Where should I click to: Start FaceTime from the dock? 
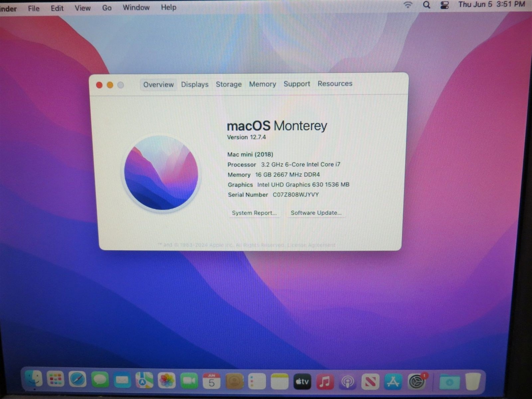[189, 380]
